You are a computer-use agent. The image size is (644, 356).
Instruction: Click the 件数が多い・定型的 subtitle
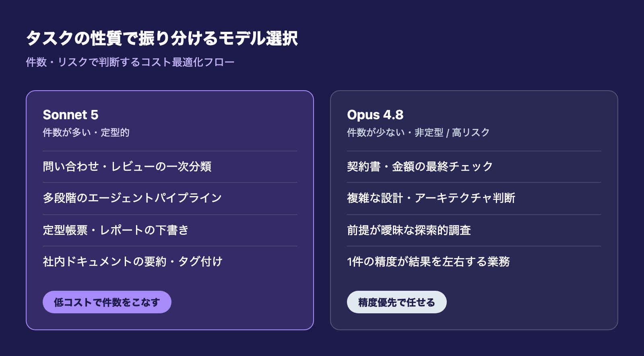click(x=86, y=132)
